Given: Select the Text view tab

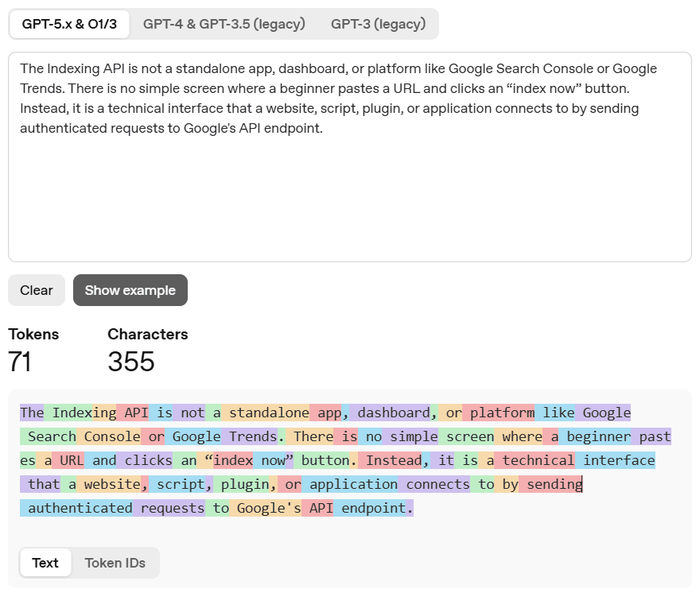Looking at the screenshot, I should point(45,563).
